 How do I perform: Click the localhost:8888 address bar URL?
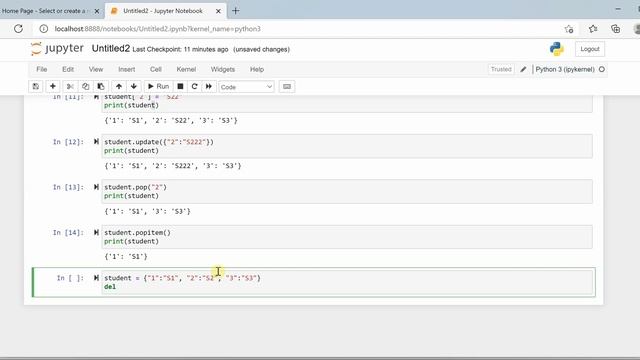(x=158, y=29)
